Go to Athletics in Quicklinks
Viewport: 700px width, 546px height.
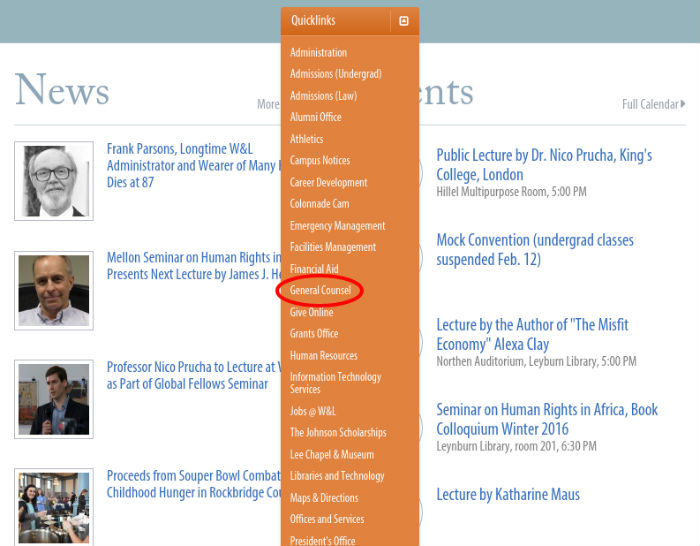307,139
